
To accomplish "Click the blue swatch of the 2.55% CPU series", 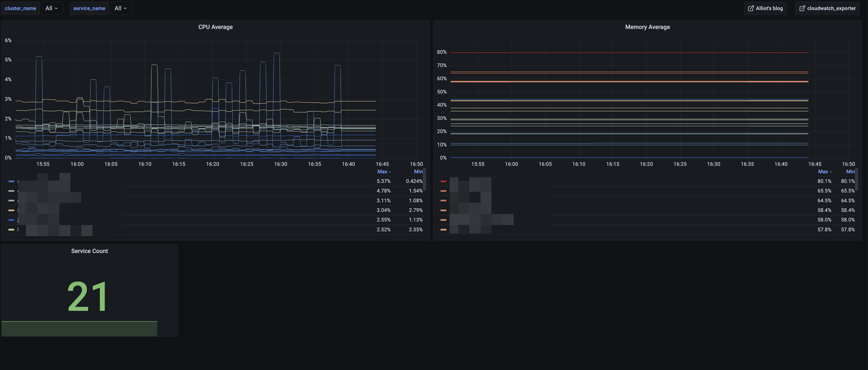I will (x=11, y=220).
